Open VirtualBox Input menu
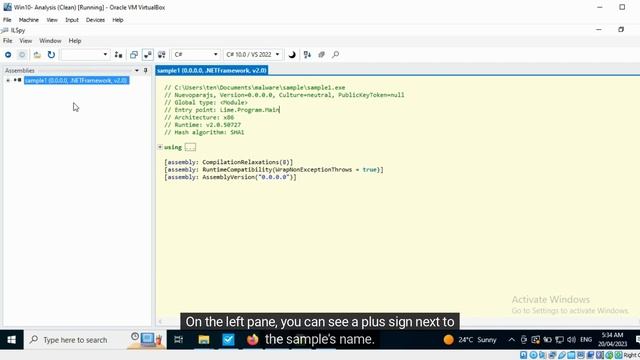This screenshot has width=640, height=360. pos(72,20)
